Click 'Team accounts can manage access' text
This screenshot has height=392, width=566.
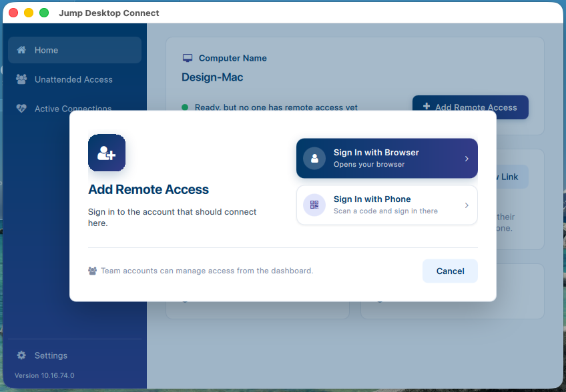(x=207, y=271)
